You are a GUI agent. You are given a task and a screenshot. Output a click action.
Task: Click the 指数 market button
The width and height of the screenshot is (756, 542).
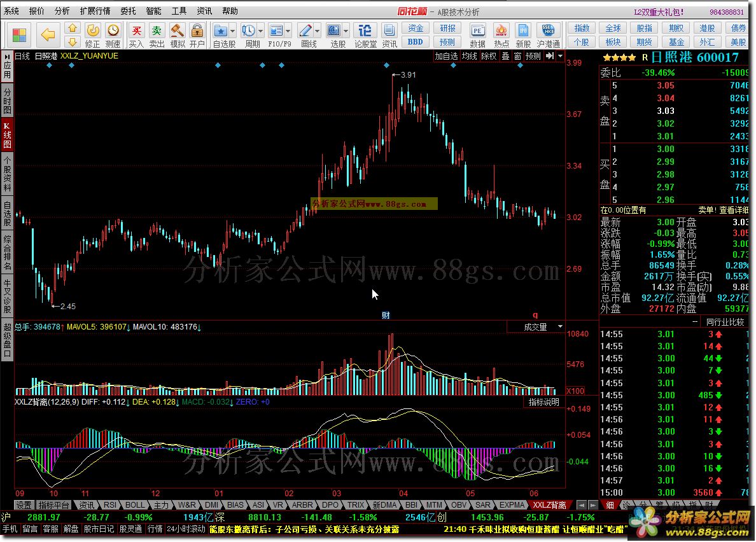[582, 29]
